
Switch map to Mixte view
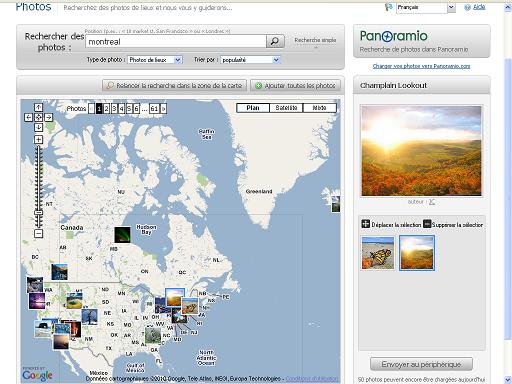(319, 108)
